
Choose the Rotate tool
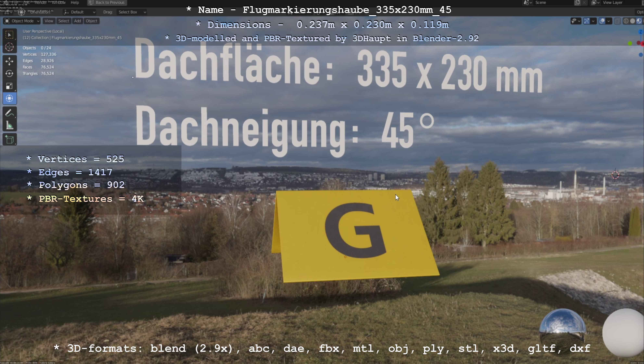tap(9, 73)
